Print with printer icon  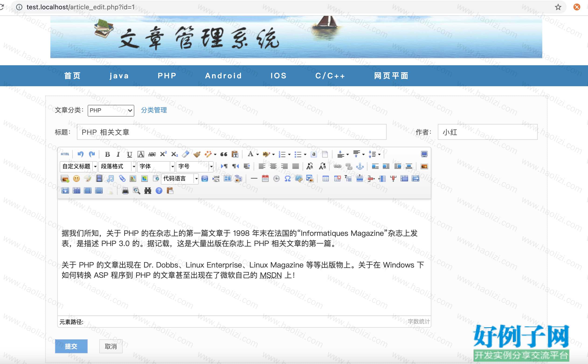pyautogui.click(x=125, y=191)
